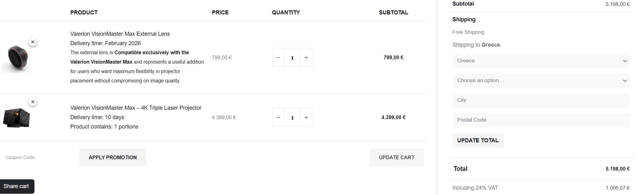Click the projector quantity field
Image resolution: width=644 pixels, height=195 pixels.
click(x=292, y=117)
